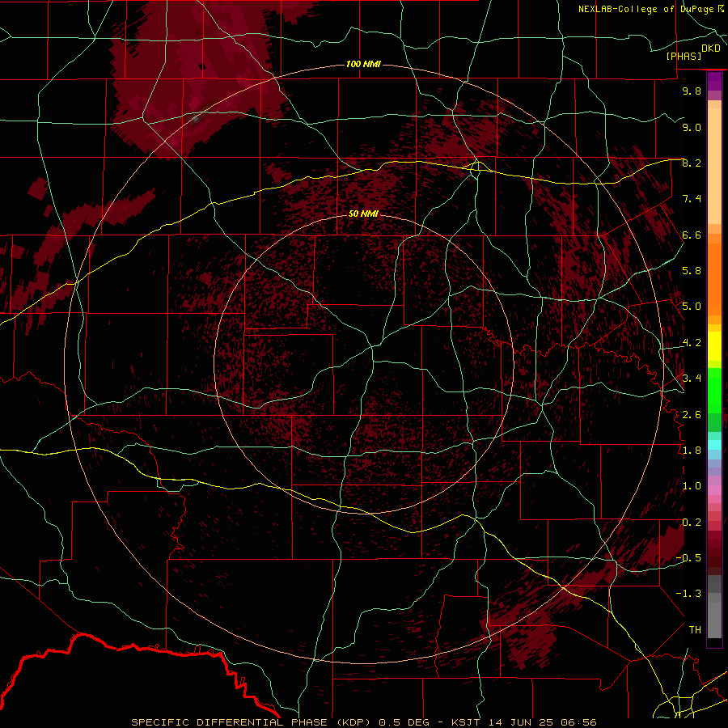Pick the purple swatch at top of color bar

point(714,81)
